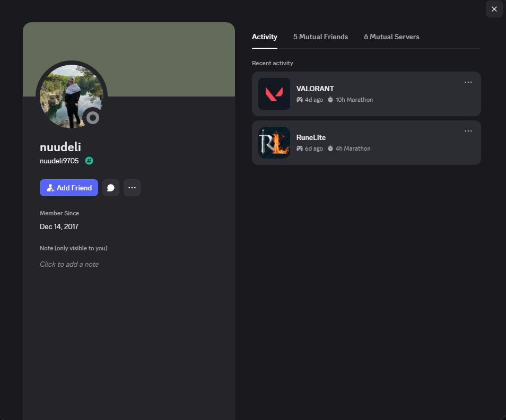This screenshot has height=420, width=506.
Task: Open RuneLite activity three-dot menu
Action: [x=468, y=131]
